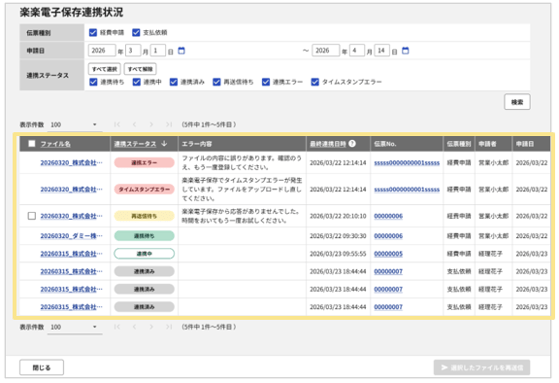Click the start day field showing 1

coord(158,51)
